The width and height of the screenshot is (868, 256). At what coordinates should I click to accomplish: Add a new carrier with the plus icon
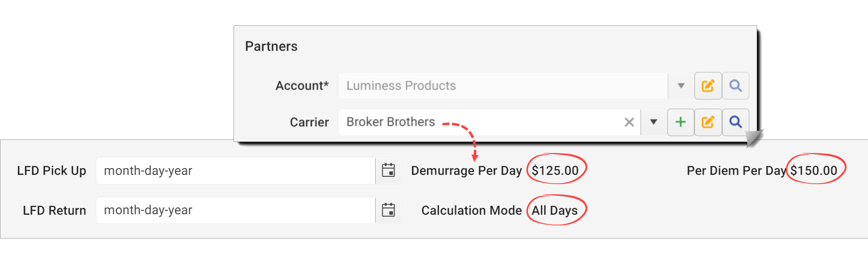pos(681,122)
